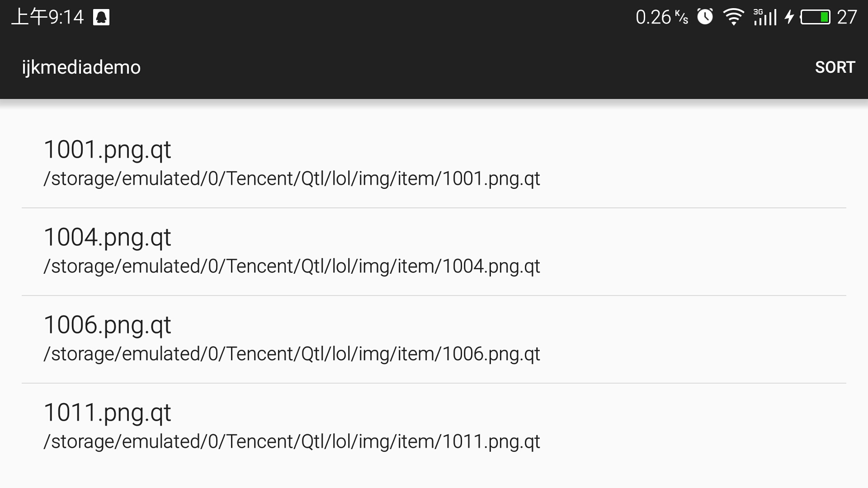
Task: Tap the 3G signal bars icon
Action: 765,17
